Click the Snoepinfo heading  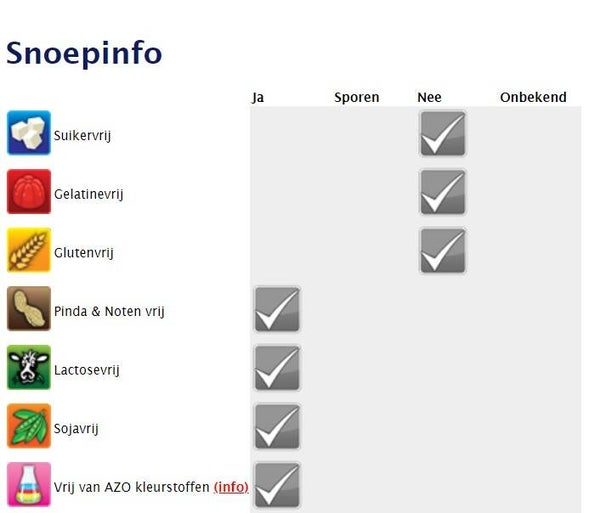point(84,53)
